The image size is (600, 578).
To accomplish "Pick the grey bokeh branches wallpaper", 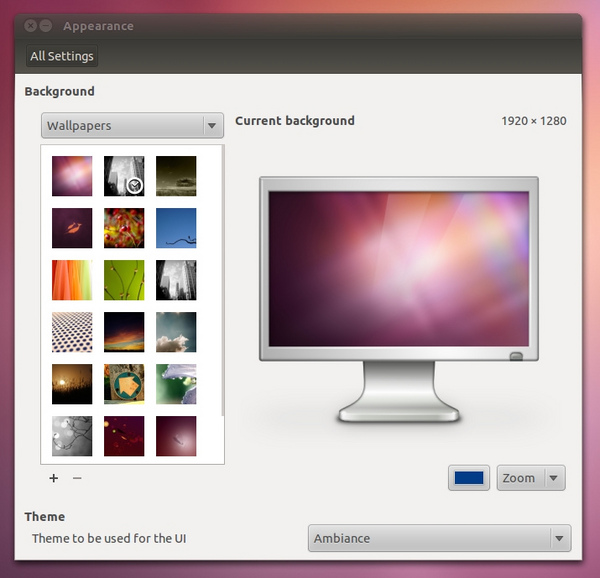I will 72,436.
